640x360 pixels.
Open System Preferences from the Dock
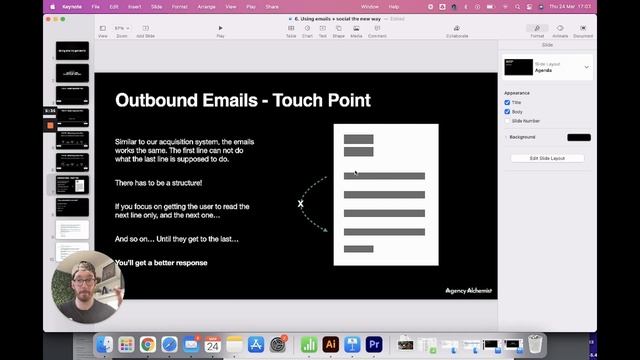[278, 344]
